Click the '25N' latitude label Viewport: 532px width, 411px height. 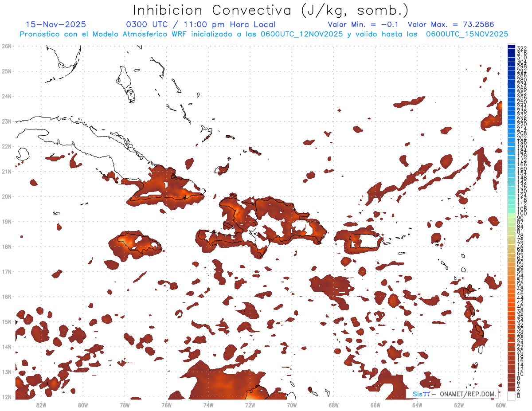pos(6,71)
